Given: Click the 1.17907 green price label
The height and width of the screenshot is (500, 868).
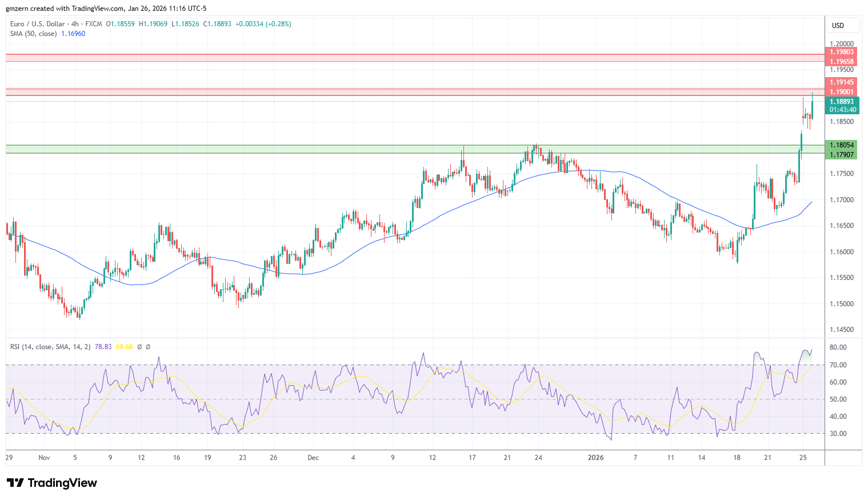Looking at the screenshot, I should (x=842, y=155).
